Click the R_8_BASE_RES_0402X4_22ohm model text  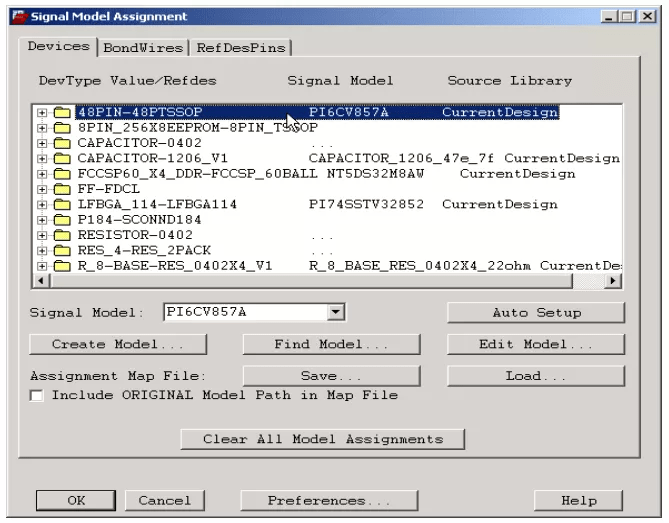(x=420, y=266)
